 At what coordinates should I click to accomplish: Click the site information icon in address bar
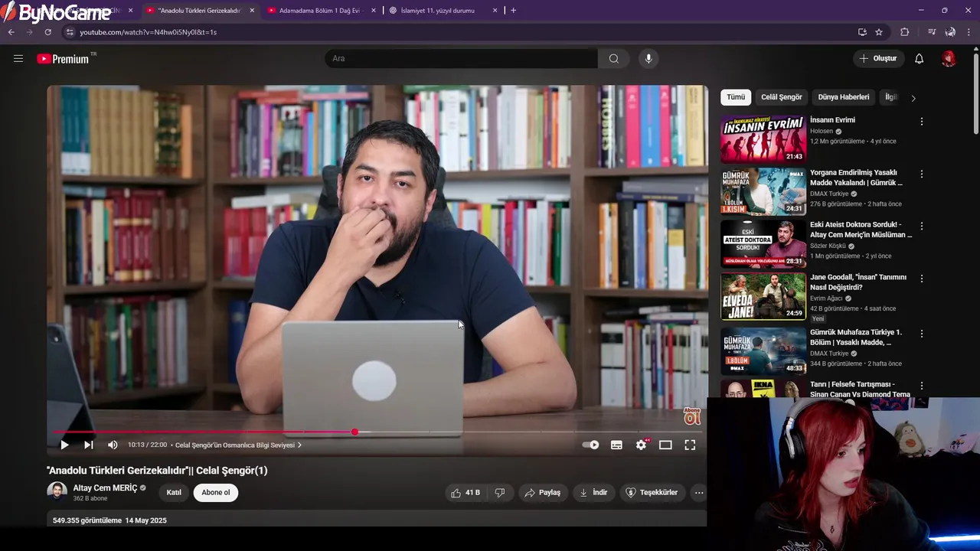[70, 32]
